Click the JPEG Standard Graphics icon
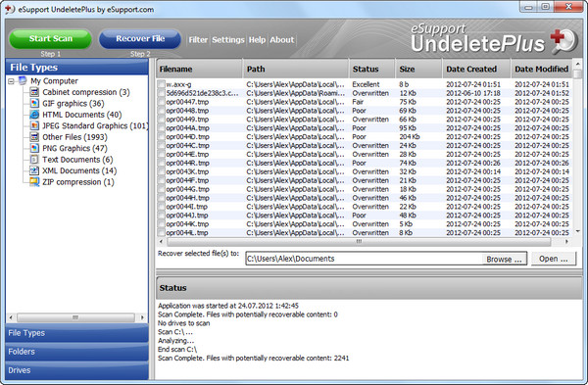The width and height of the screenshot is (588, 385). pos(34,126)
